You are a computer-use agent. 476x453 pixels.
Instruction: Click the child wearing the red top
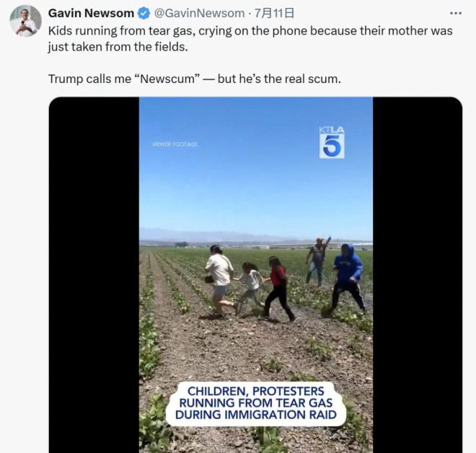pos(278,289)
